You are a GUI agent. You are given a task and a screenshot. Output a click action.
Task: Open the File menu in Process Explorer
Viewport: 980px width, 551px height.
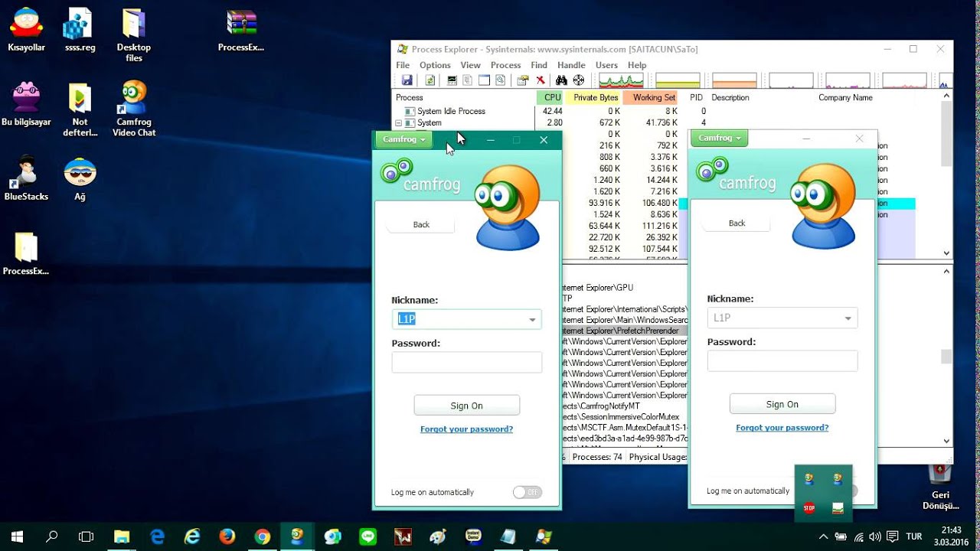point(403,65)
